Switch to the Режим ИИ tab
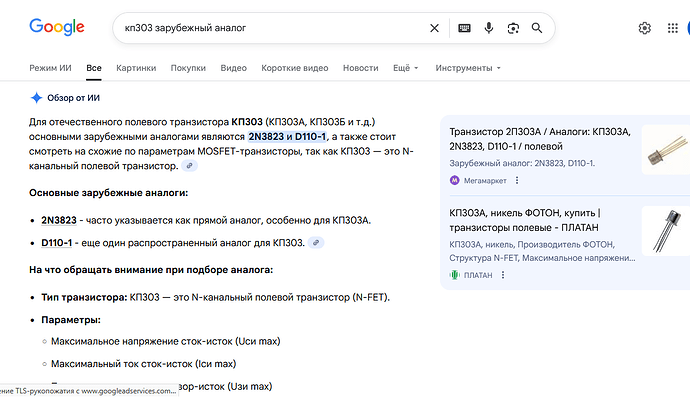The image size is (690, 405). point(52,68)
